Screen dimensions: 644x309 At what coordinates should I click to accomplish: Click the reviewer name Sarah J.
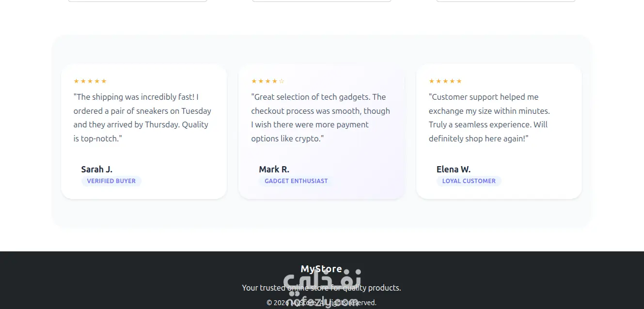click(x=96, y=169)
